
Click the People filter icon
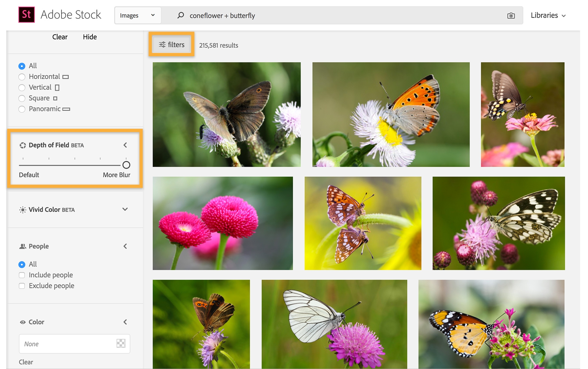(x=22, y=246)
